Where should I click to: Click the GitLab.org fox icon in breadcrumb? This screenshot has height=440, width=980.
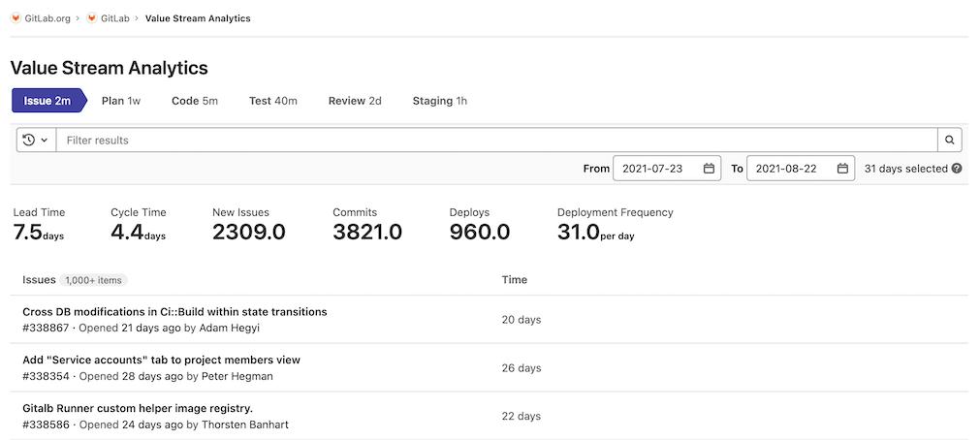point(16,18)
